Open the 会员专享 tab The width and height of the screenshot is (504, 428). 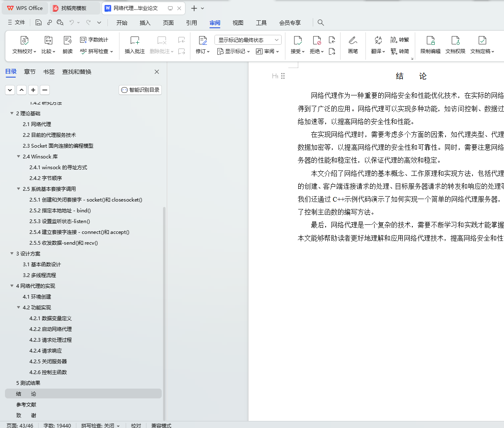click(x=290, y=23)
